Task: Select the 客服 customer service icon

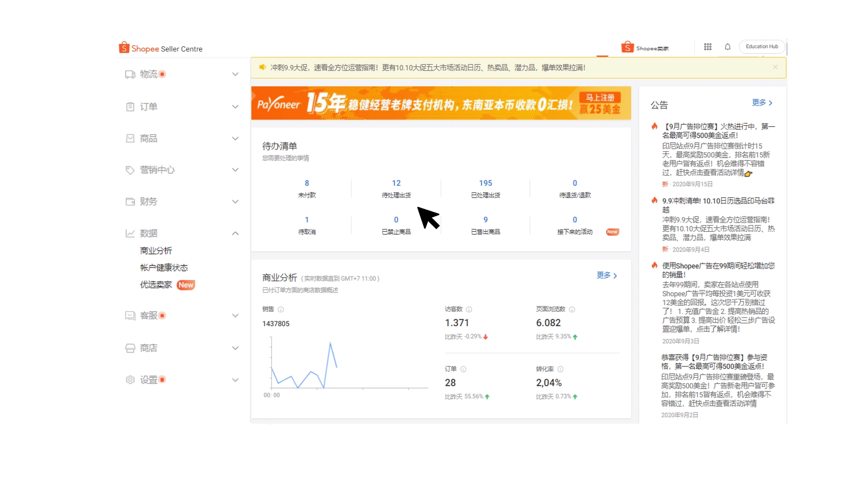Action: (x=130, y=315)
